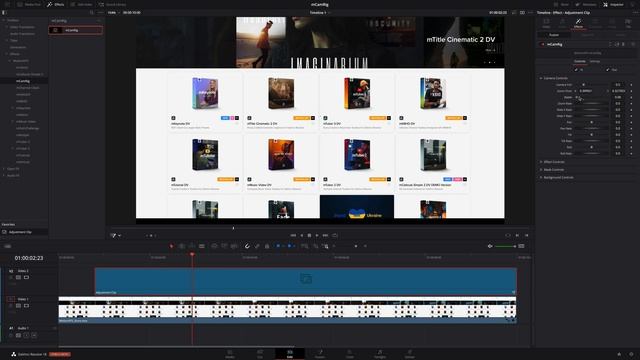This screenshot has width=640, height=360.
Task: Toggle Linked Selection chain icon
Action: (257, 246)
